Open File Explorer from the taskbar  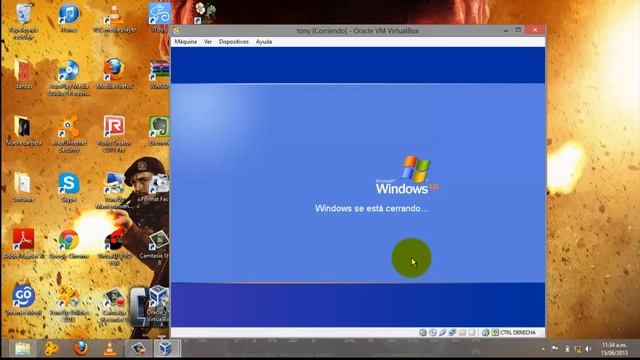[22, 349]
